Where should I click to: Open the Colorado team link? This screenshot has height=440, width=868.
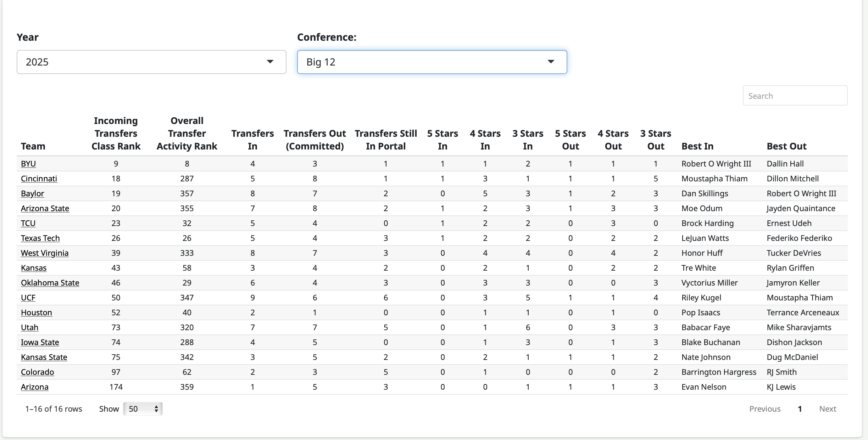(x=37, y=372)
